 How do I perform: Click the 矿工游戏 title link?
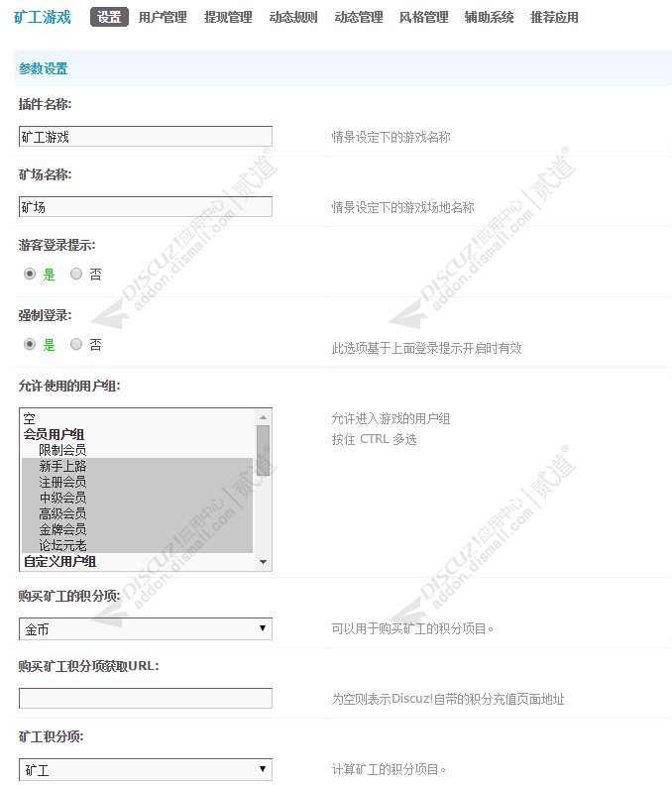[x=43, y=17]
